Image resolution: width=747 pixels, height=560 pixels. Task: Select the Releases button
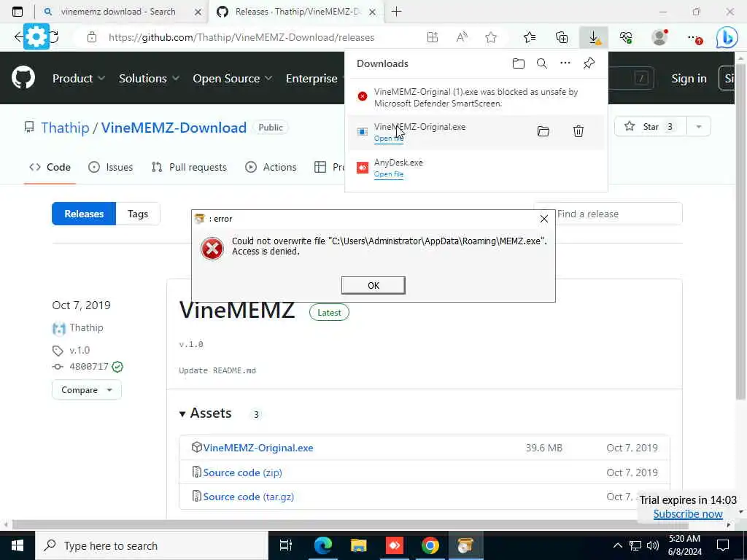click(84, 214)
